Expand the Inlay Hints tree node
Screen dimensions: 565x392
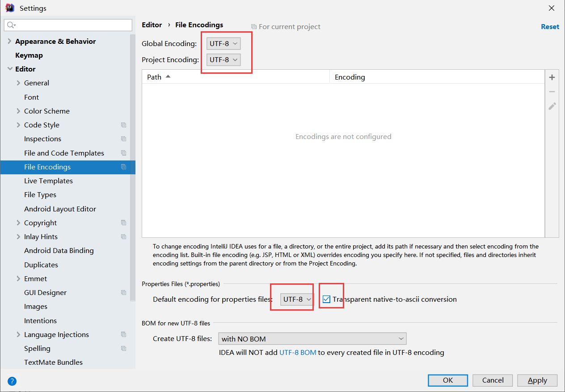tap(18, 237)
